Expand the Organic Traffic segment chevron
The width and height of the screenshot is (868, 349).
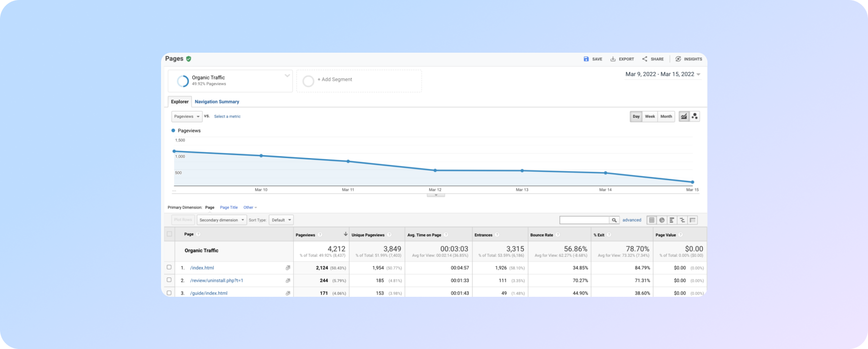[287, 75]
